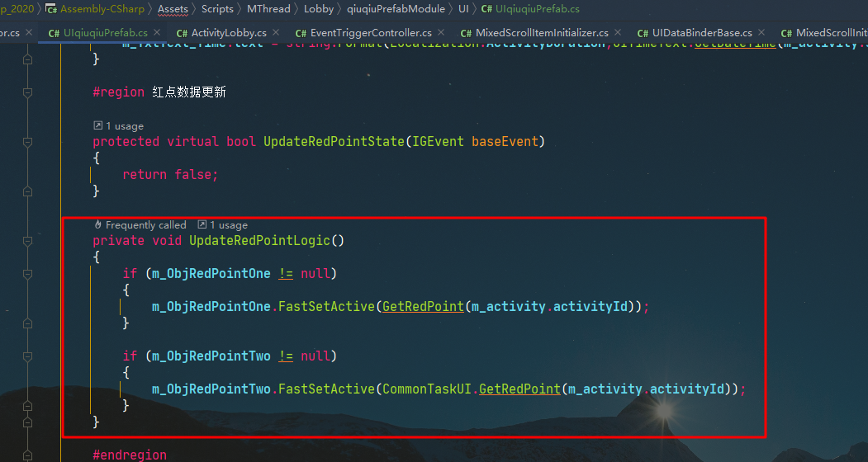Collapse the UpdateRedPointLogic method fold marker
868x462 pixels.
pos(28,241)
